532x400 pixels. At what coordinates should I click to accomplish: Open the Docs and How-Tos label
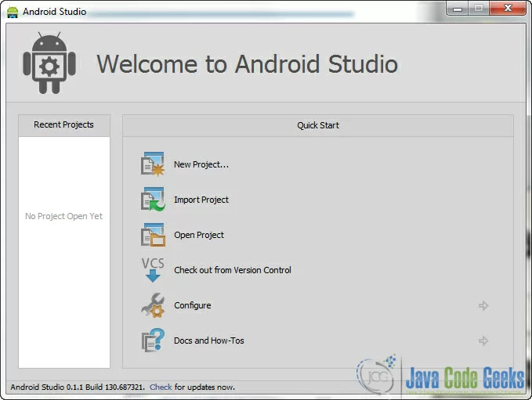[x=209, y=341]
